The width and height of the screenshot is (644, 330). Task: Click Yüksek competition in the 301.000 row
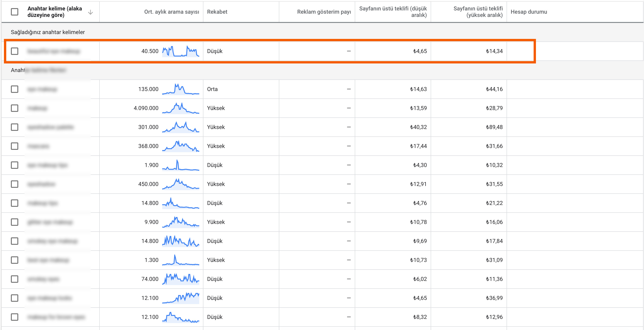coord(216,127)
